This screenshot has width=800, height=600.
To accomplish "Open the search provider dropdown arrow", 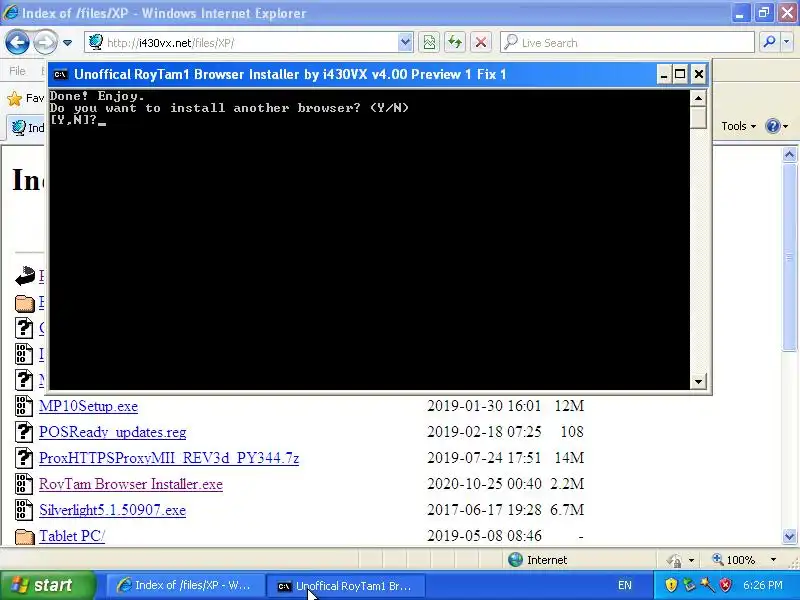I will tap(787, 43).
